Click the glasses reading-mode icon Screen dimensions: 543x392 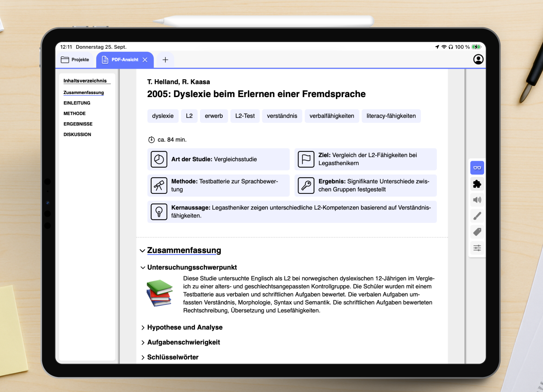(477, 168)
